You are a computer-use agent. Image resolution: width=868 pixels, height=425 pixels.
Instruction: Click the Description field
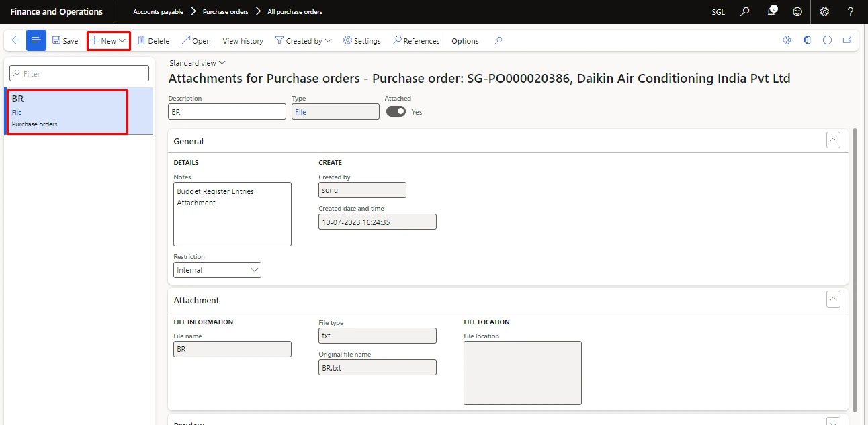227,111
